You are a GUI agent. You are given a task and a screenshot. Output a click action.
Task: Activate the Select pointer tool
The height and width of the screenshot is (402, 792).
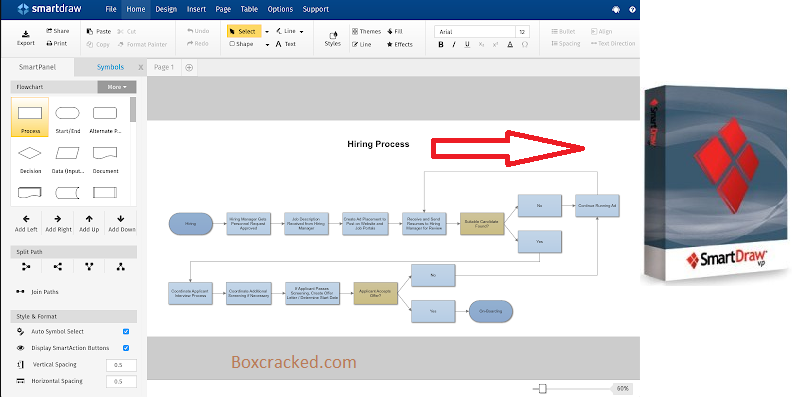click(244, 31)
